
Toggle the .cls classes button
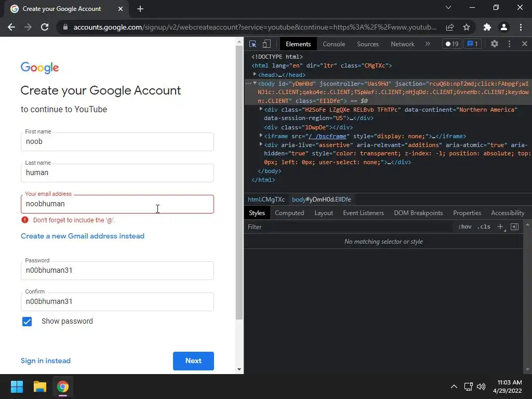pyautogui.click(x=484, y=227)
